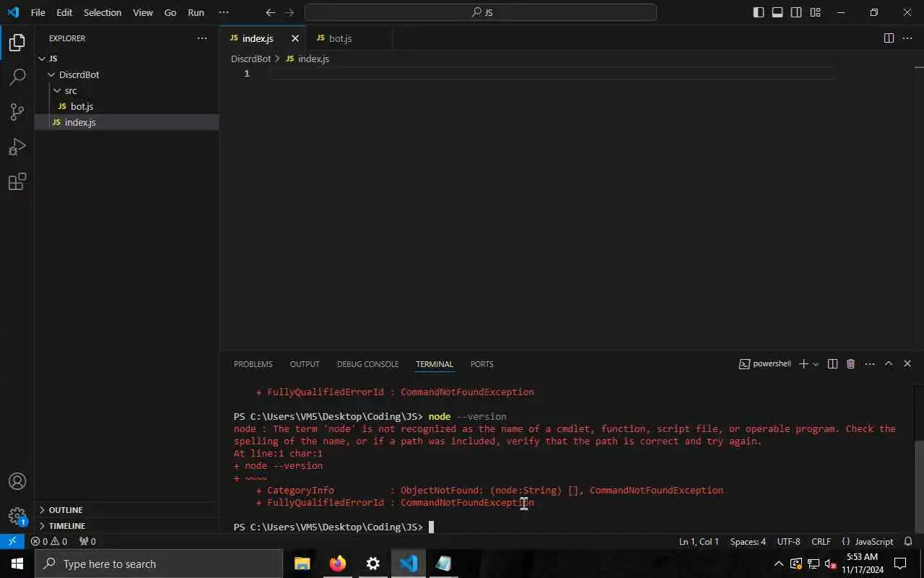Select bot.js in the Explorer tree

pos(126,106)
